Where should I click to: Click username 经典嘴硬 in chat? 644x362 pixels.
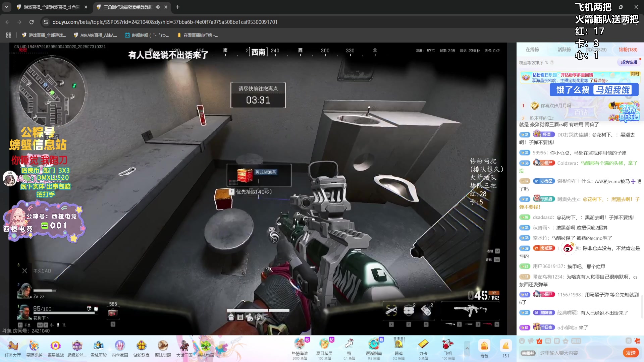point(567,313)
